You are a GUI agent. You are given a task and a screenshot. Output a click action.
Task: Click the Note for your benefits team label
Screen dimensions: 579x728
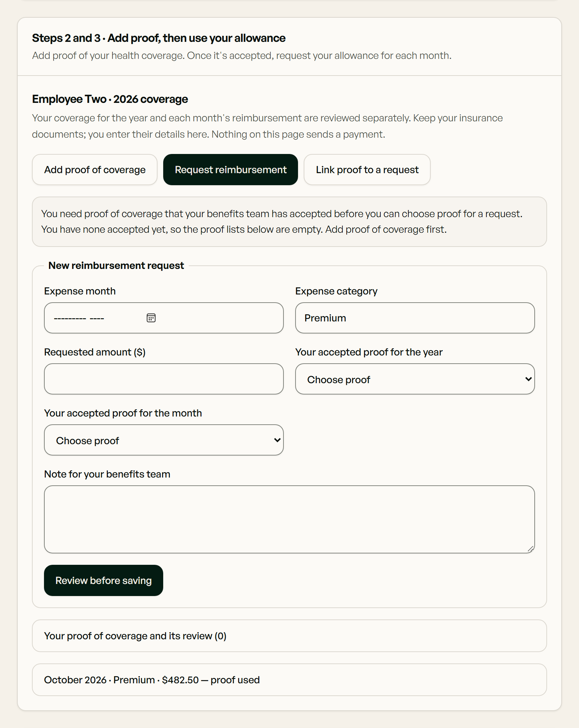click(107, 474)
